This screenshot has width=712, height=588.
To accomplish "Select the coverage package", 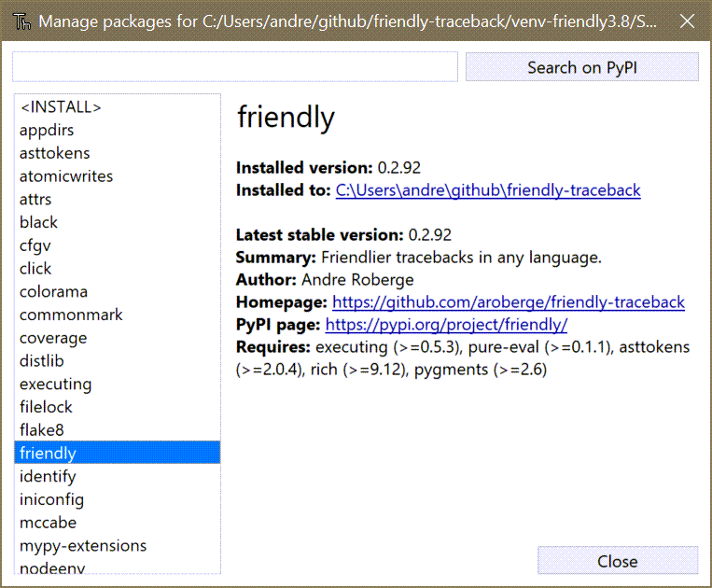I will [118, 338].
